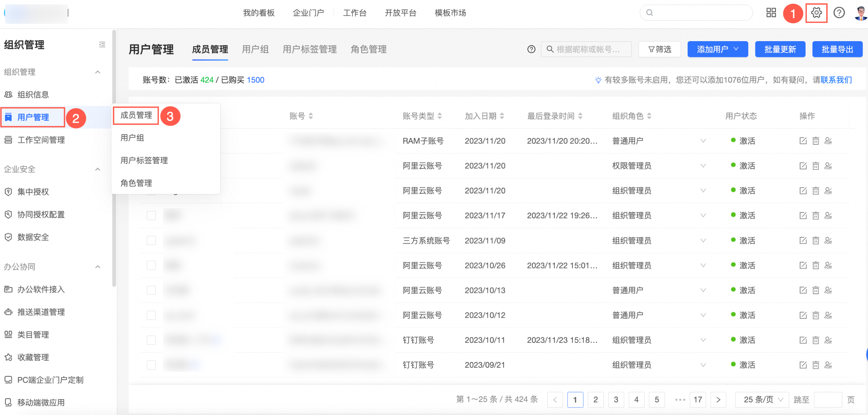
Task: Sort by the 加入日期 column arrows
Action: [x=502, y=116]
